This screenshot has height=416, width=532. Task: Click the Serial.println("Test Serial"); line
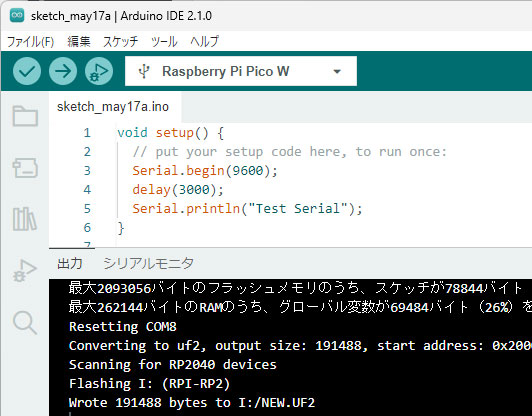point(247,209)
